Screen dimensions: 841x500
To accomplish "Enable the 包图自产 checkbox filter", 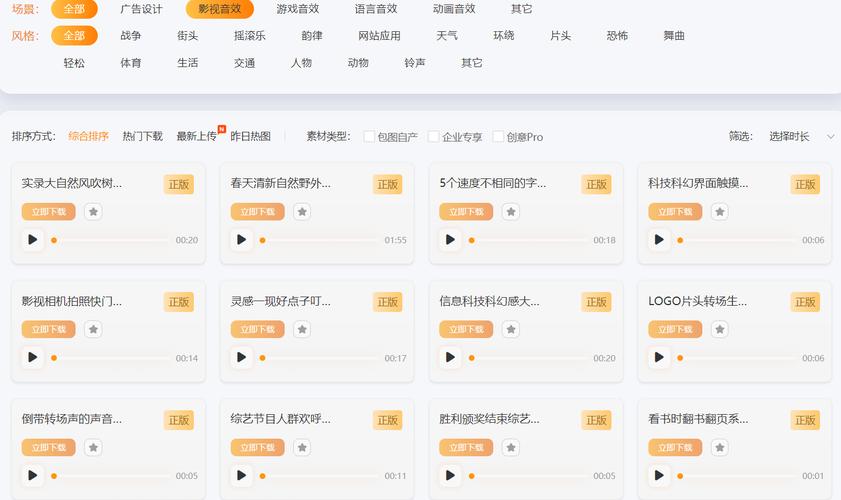I will point(369,137).
